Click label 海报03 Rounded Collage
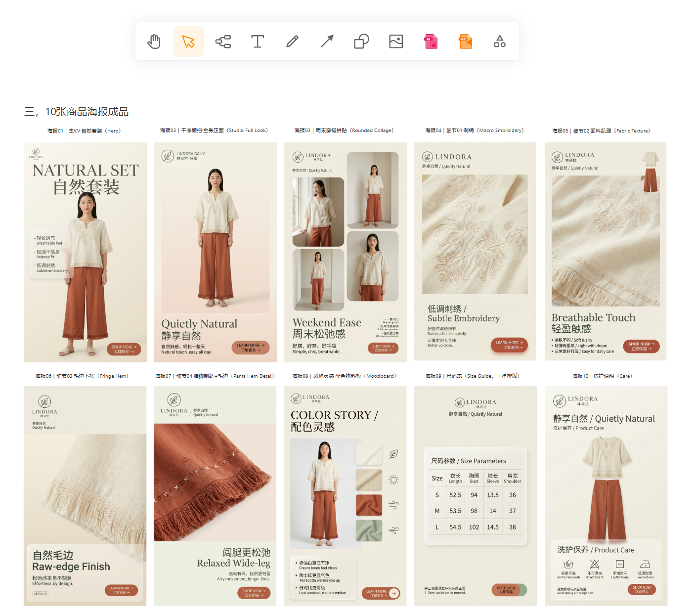 pos(344,131)
